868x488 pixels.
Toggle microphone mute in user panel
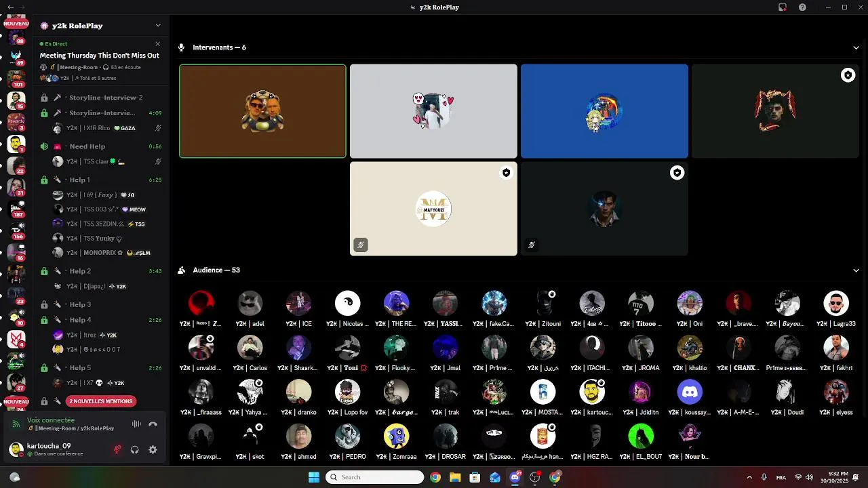117,449
